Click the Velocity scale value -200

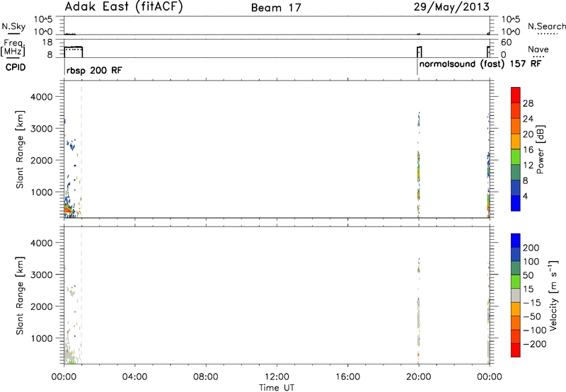coord(534,344)
